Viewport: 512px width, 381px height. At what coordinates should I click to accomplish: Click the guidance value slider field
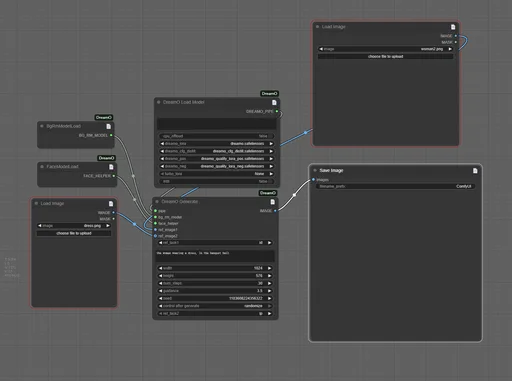[x=215, y=291]
